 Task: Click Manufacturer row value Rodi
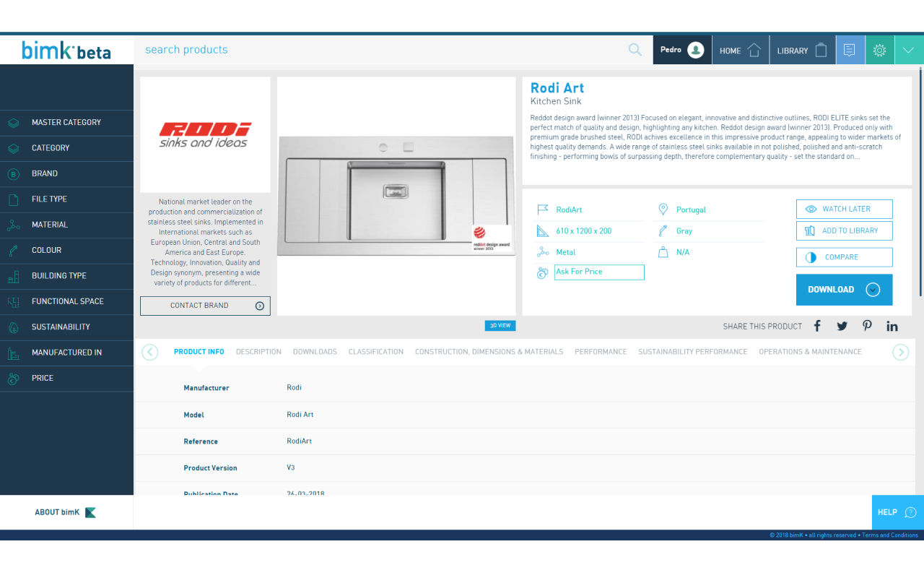coord(294,388)
